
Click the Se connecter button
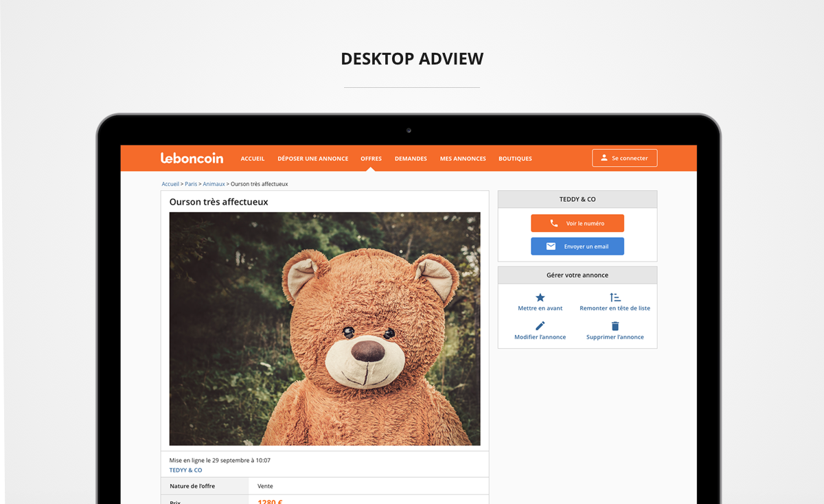pos(625,158)
